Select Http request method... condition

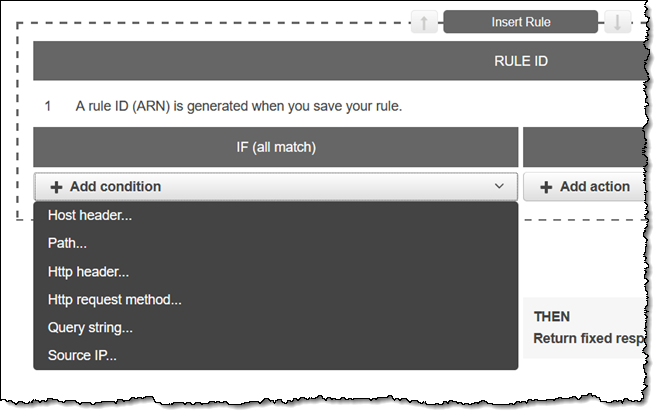point(114,299)
